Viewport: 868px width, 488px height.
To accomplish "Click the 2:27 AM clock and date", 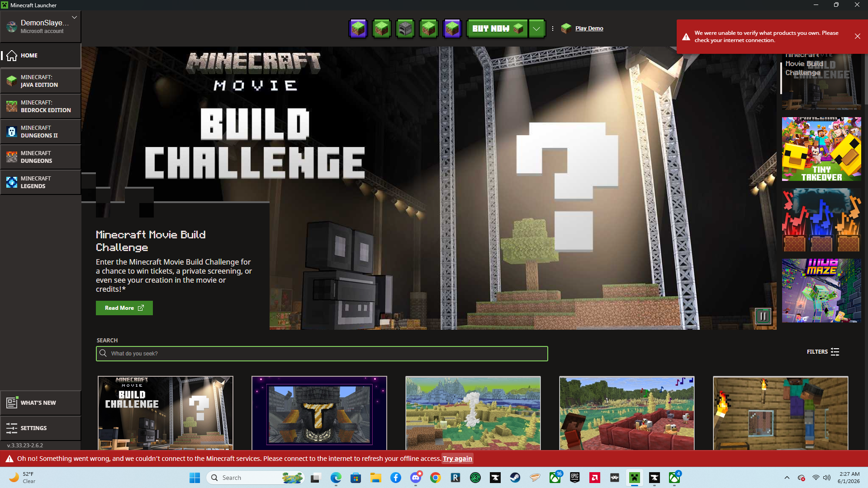I will coord(849,478).
